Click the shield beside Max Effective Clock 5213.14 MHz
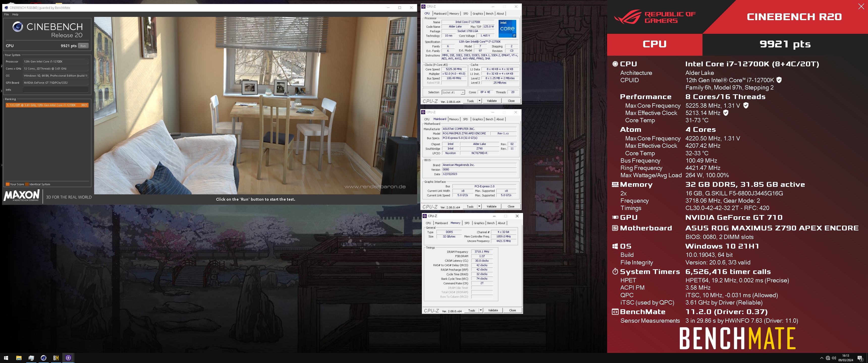Viewport: 868px width, 363px height. pyautogui.click(x=726, y=113)
